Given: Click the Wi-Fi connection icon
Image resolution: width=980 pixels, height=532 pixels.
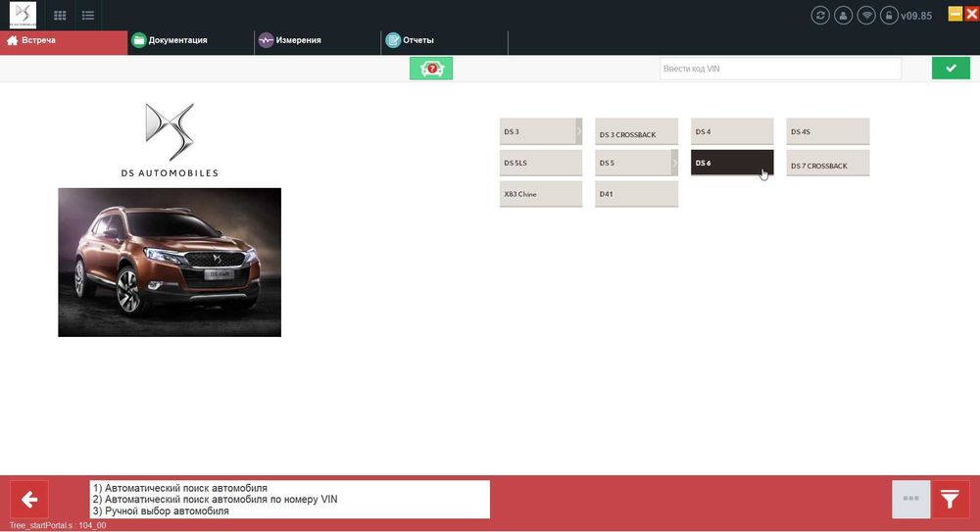Looking at the screenshot, I should pos(866,16).
